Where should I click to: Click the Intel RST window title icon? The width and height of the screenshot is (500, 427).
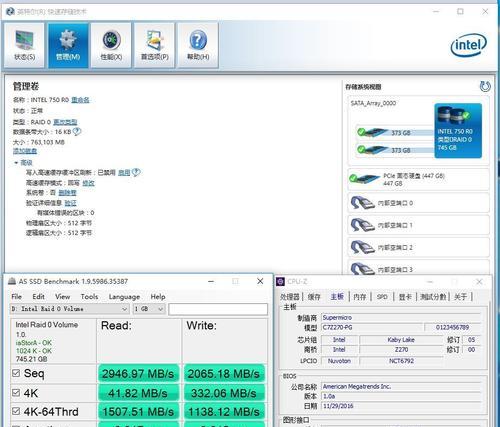[10, 12]
